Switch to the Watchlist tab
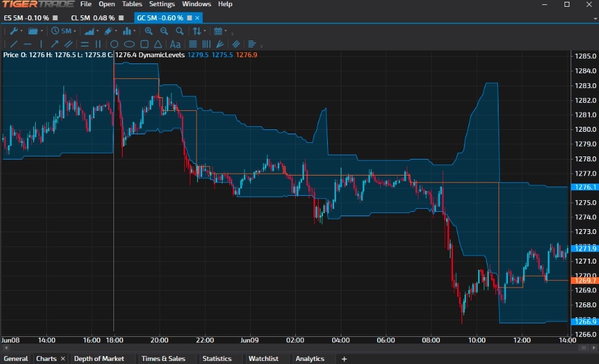This screenshot has height=364, width=599. click(x=264, y=358)
